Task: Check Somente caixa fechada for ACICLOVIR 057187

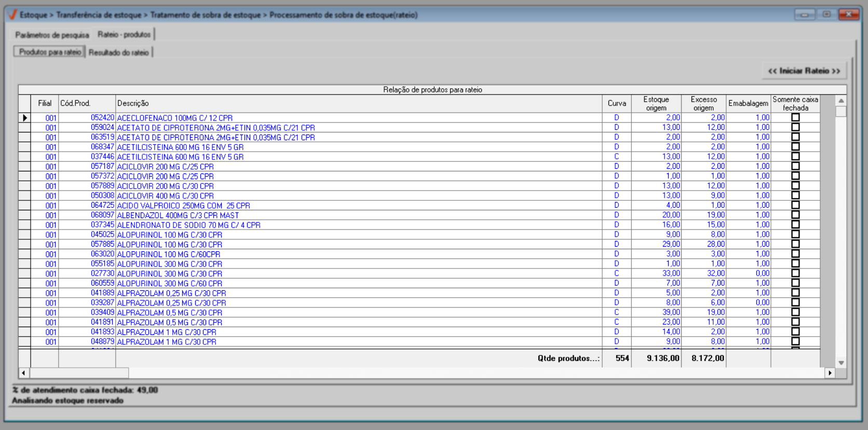Action: [795, 166]
